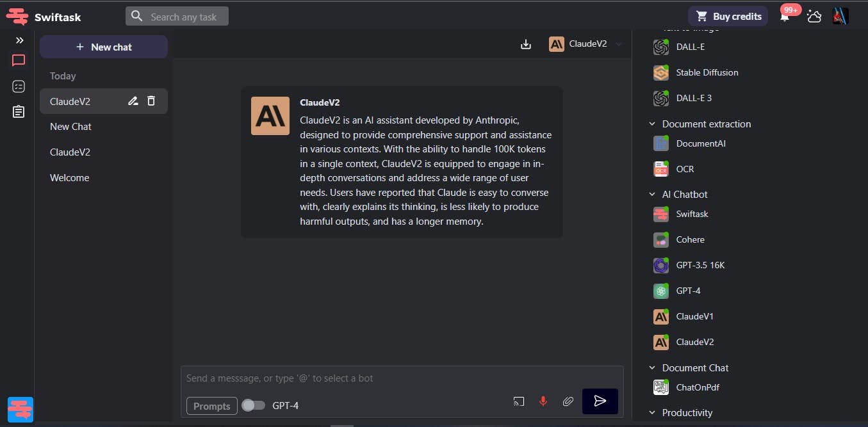
Task: Toggle the GPT-4 switch
Action: pos(253,405)
